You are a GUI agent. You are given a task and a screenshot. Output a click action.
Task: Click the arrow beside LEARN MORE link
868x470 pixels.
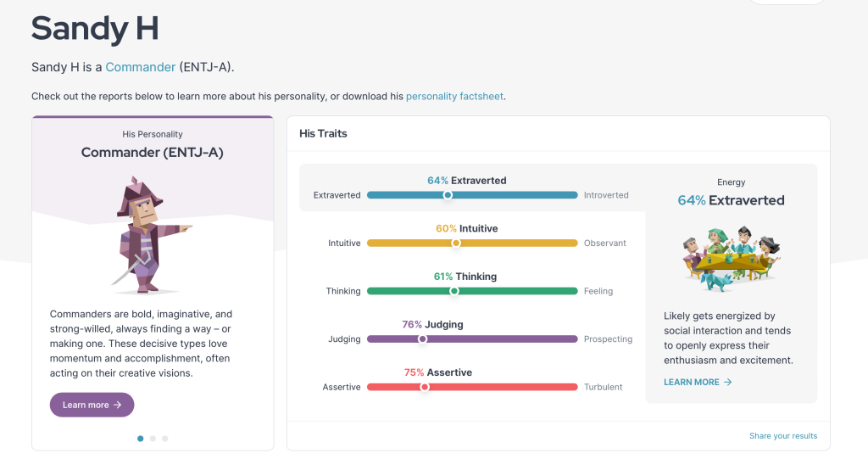[727, 383]
